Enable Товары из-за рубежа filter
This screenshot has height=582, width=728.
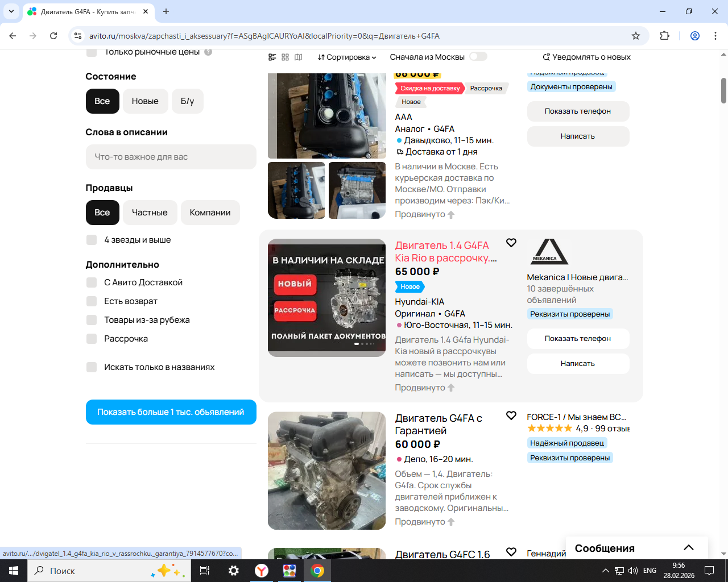coord(92,320)
